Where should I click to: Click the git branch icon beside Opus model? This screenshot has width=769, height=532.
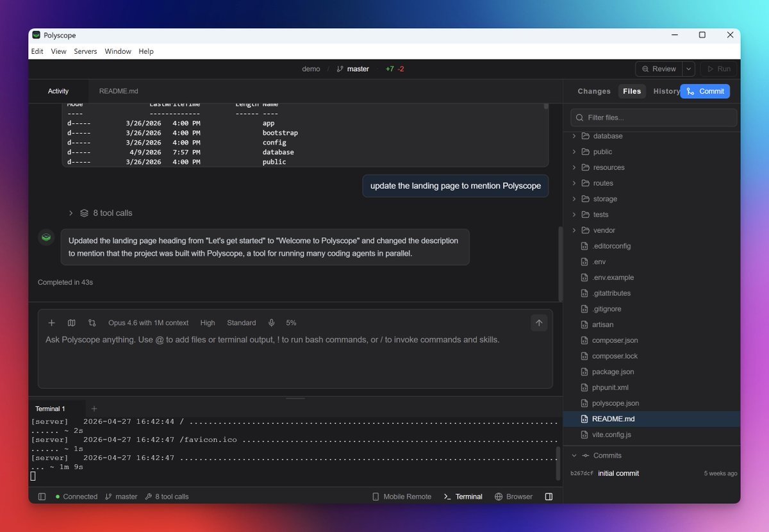point(92,323)
